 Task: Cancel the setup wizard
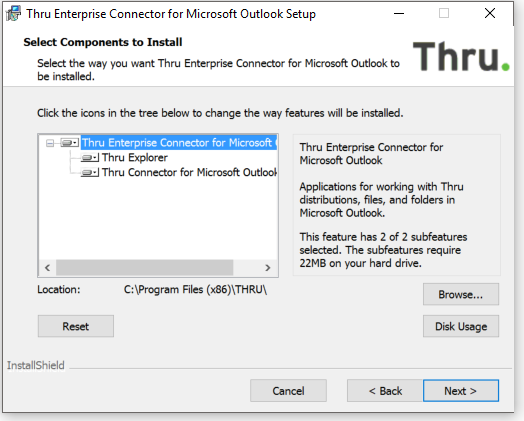click(x=288, y=391)
